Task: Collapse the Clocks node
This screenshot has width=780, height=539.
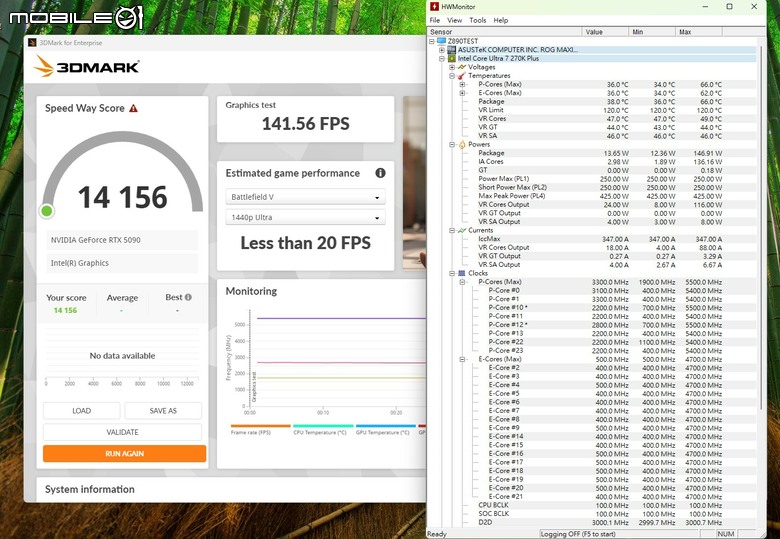Action: [x=452, y=273]
